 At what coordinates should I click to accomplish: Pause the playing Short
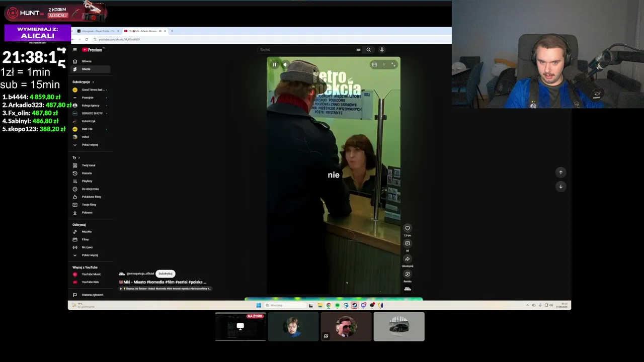(275, 64)
